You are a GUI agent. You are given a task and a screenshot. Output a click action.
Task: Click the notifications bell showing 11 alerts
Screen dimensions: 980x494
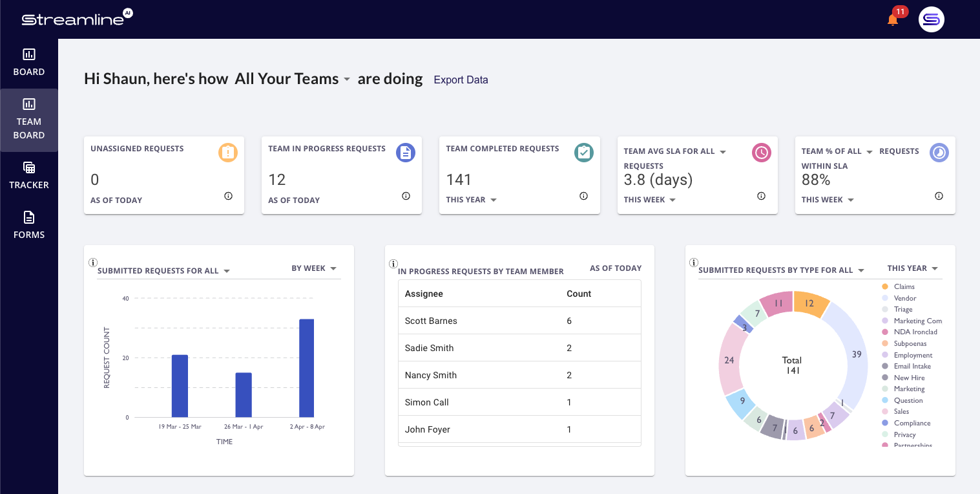893,19
